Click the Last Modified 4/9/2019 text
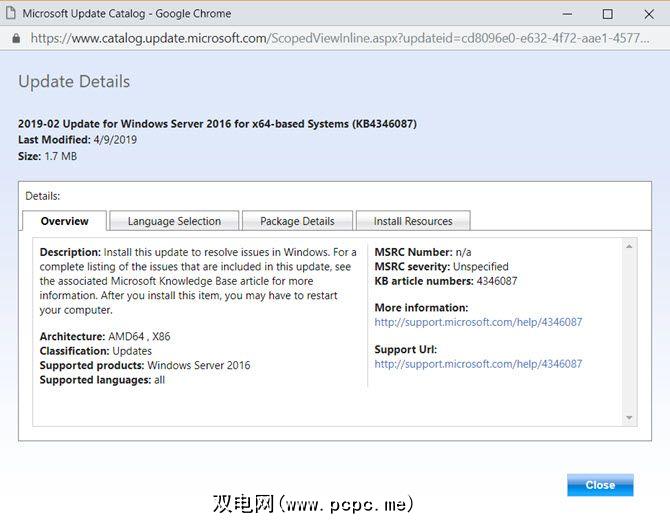 coord(77,140)
